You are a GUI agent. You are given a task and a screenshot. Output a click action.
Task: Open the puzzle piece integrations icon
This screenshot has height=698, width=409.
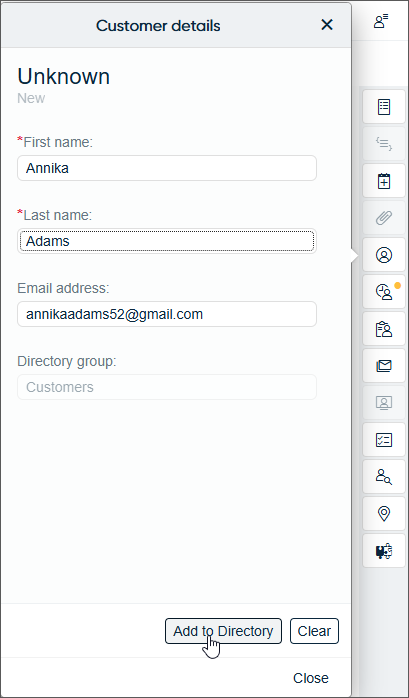tap(384, 551)
